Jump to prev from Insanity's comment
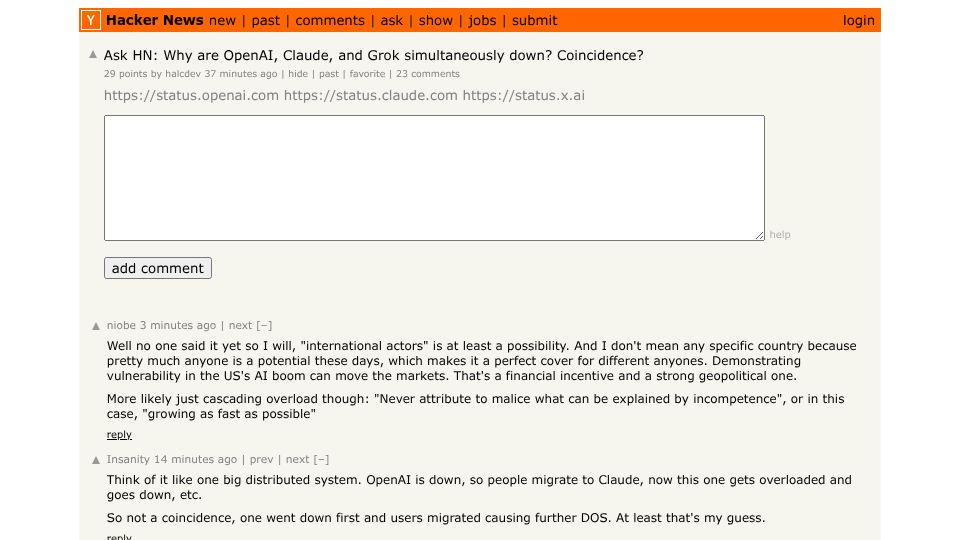This screenshot has height=540, width=960. point(261,459)
